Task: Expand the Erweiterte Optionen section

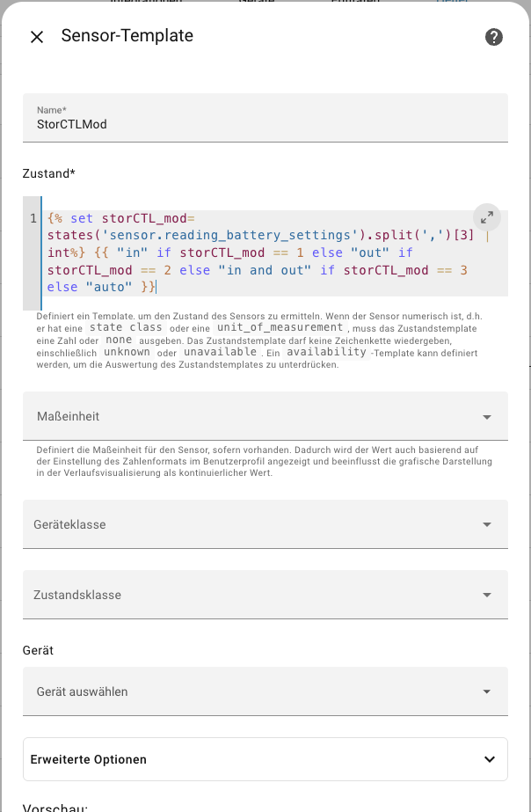Action: [x=265, y=759]
